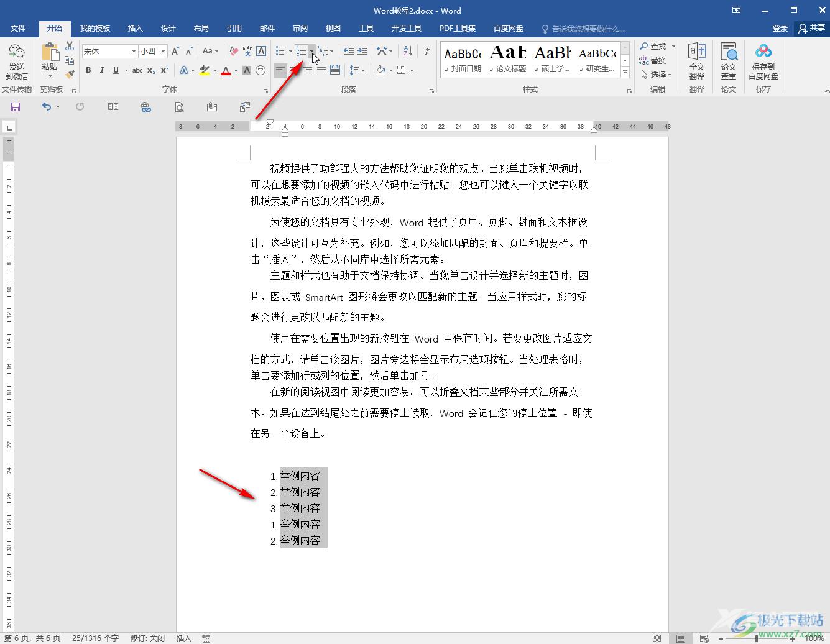Open the Full Text Translate tool

[x=697, y=62]
